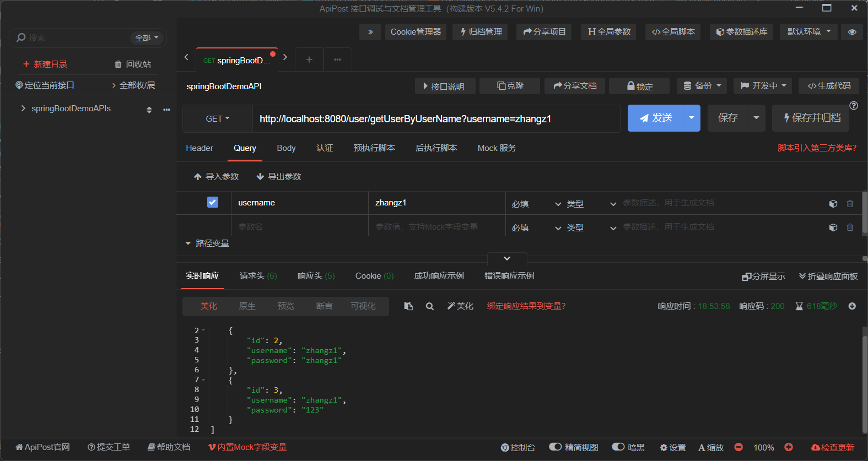Go to previous tab with left arrow
868x461 pixels.
coord(186,57)
